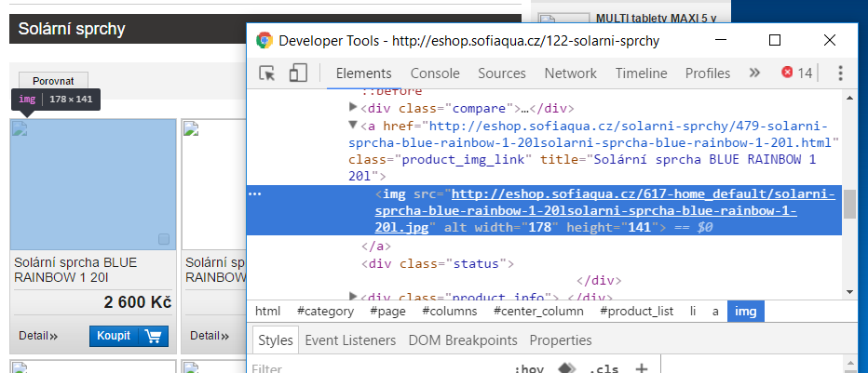868x373 pixels.
Task: Toggle the device toolbar icon
Action: click(x=298, y=73)
